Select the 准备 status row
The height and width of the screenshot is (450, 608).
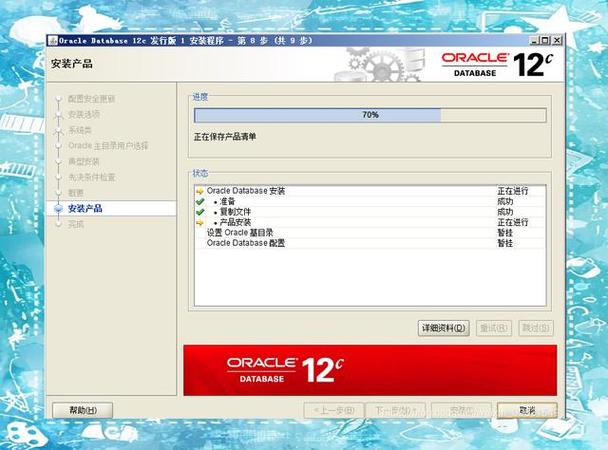pos(370,202)
